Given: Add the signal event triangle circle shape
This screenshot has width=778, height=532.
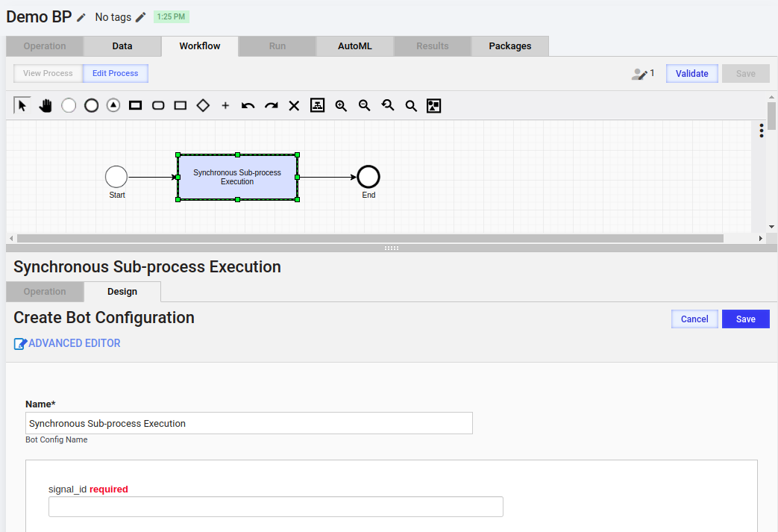Looking at the screenshot, I should point(113,105).
